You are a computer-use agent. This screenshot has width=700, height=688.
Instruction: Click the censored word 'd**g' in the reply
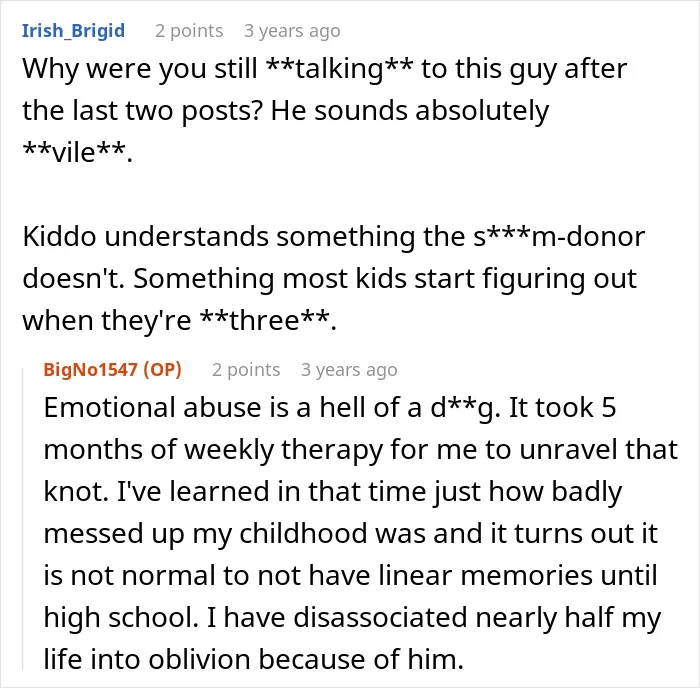coord(463,408)
